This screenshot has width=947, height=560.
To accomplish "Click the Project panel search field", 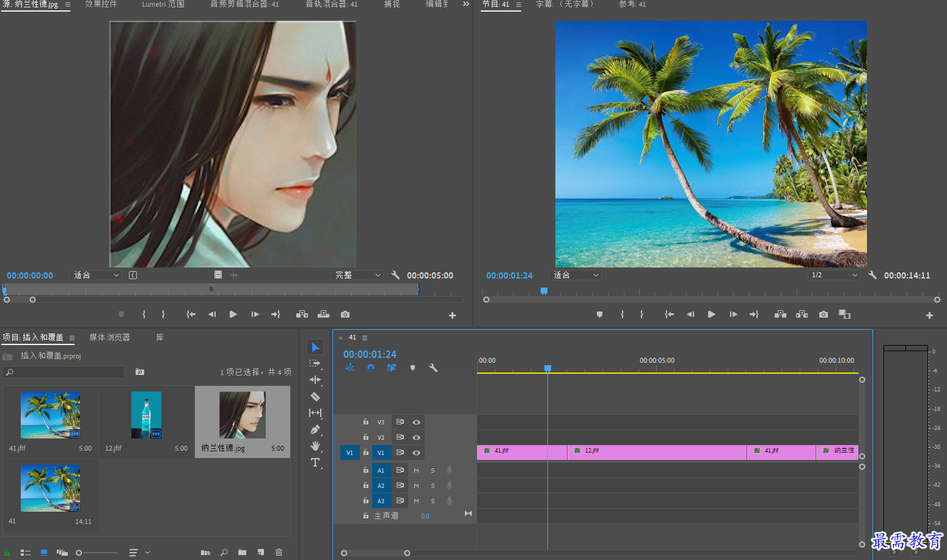I will coord(64,372).
